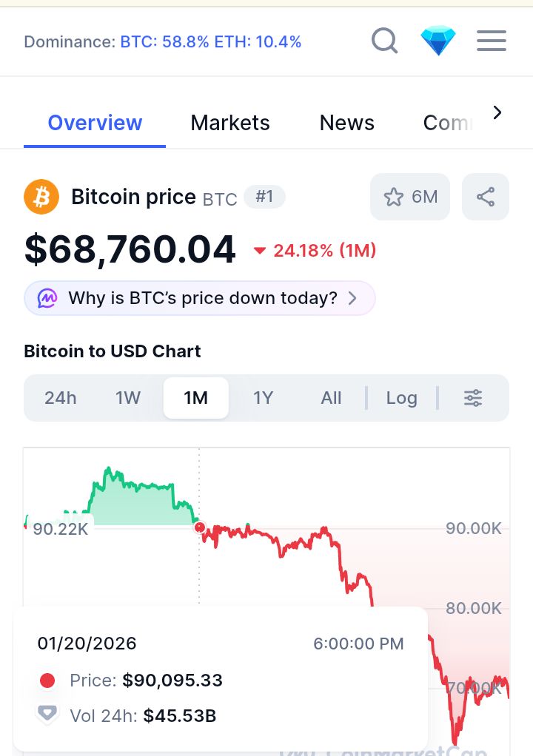Open the hamburger menu
The image size is (533, 756).
coord(492,41)
